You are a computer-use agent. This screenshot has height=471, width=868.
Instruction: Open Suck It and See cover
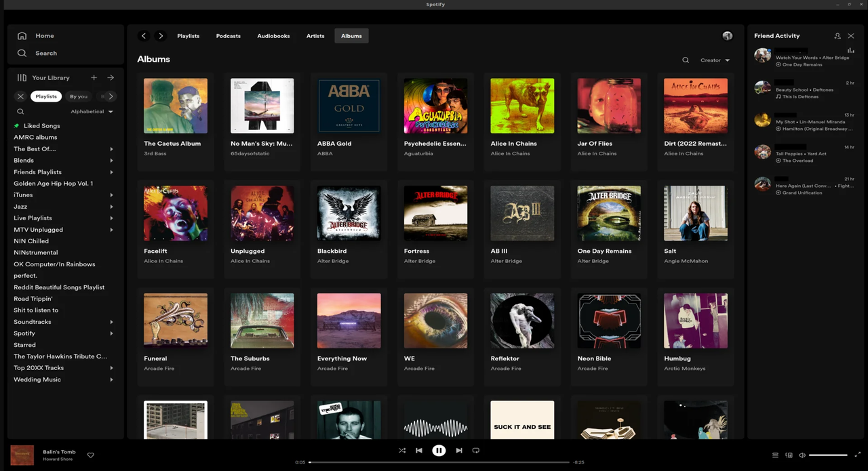click(522, 420)
